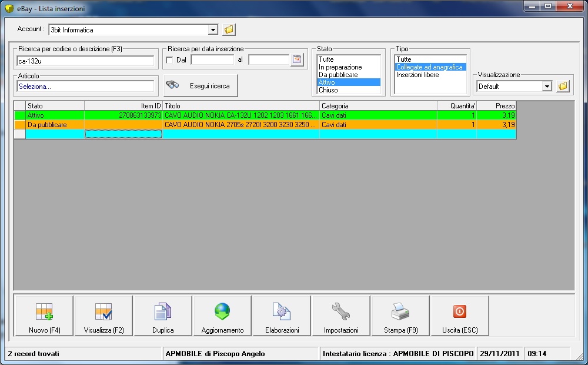This screenshot has height=365, width=588.
Task: Open the folder icon next to Account
Action: 229,29
